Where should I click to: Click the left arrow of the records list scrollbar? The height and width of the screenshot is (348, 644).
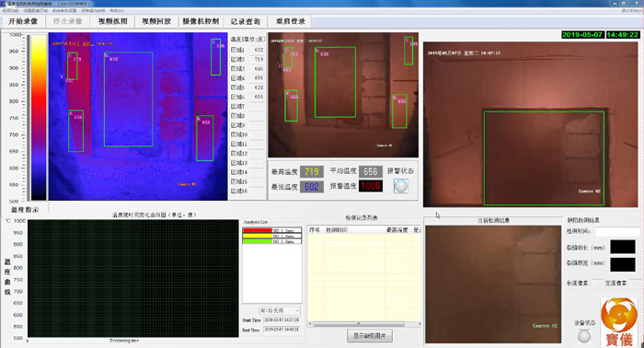pos(310,324)
